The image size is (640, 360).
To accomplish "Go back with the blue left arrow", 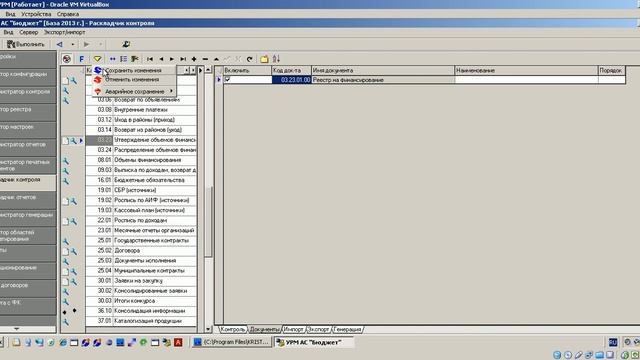I will click(60, 44).
